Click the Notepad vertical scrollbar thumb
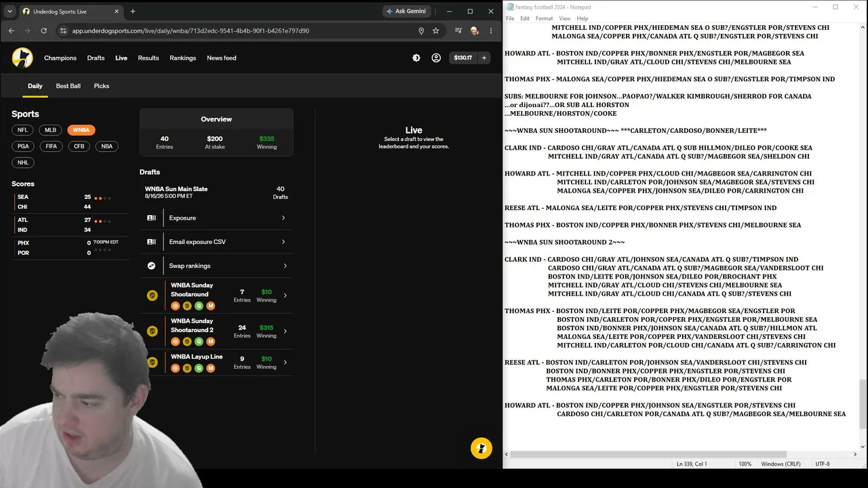This screenshot has height=488, width=868. point(863,404)
